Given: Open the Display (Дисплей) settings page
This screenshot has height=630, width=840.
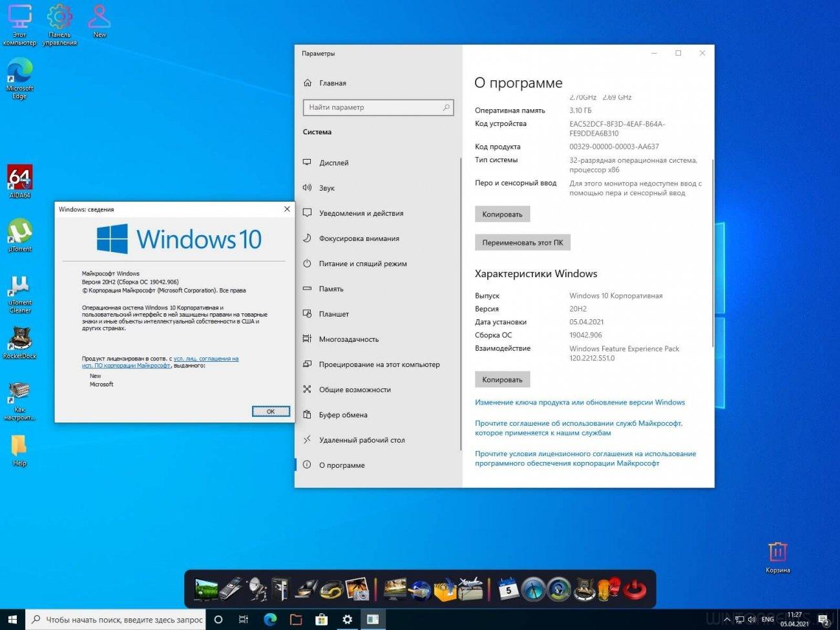Looking at the screenshot, I should tap(378, 163).
